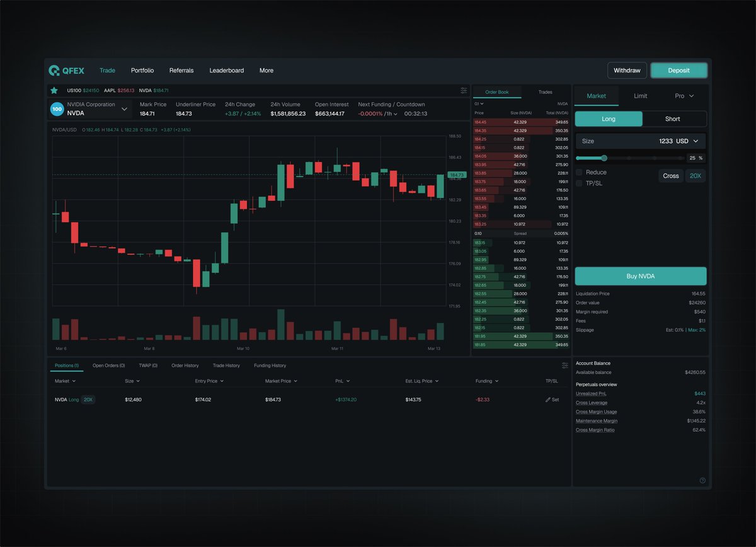This screenshot has width=756, height=547.
Task: Enable the Reduce checkbox
Action: 579,172
